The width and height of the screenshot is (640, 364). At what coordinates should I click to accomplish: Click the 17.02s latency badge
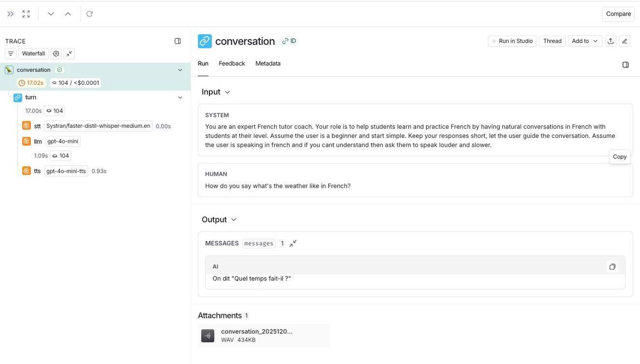pyautogui.click(x=31, y=83)
